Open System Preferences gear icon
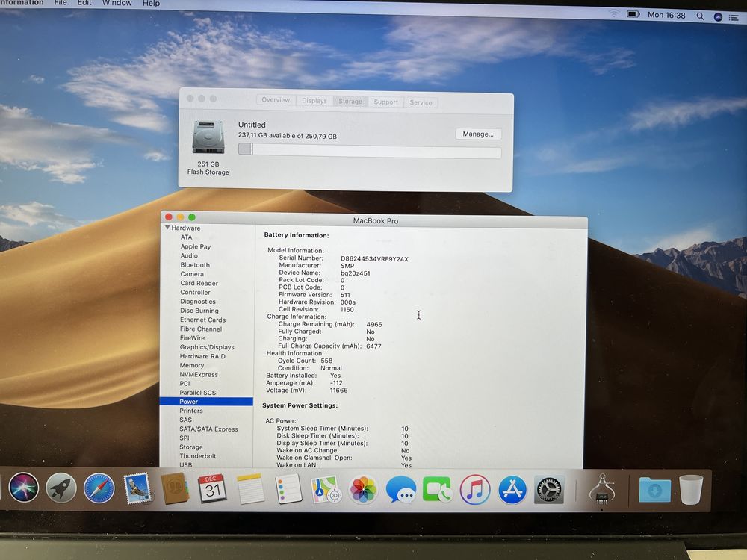The width and height of the screenshot is (747, 560). 549,490
